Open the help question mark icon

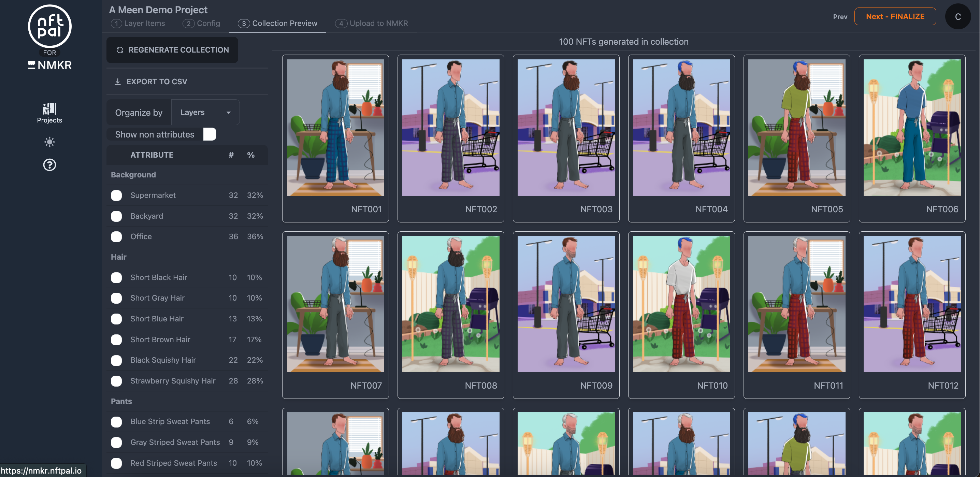pyautogui.click(x=49, y=165)
